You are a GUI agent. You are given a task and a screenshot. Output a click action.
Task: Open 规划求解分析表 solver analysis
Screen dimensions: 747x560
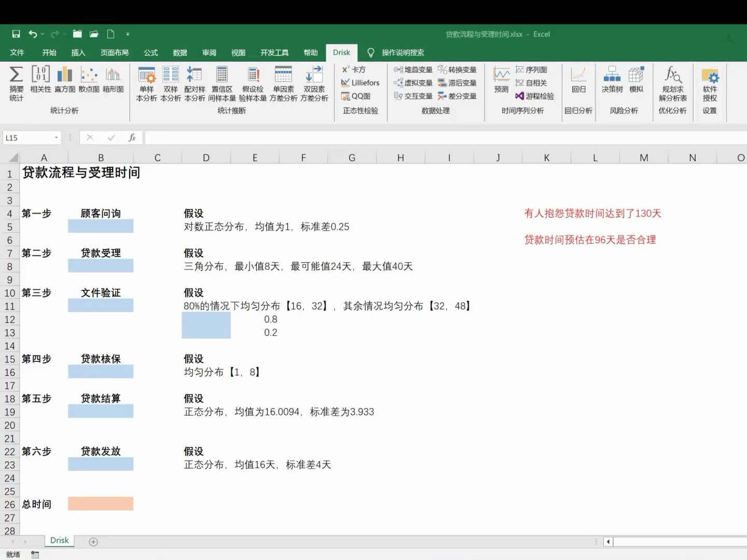[673, 83]
